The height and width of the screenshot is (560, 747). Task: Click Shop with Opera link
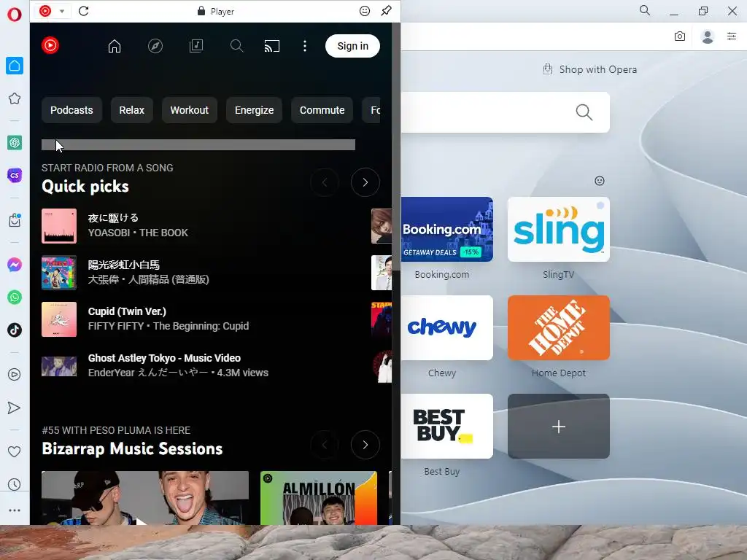[x=590, y=69]
